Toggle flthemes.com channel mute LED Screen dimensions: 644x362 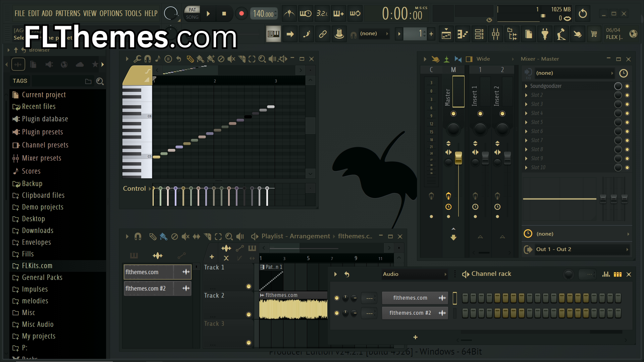pyautogui.click(x=337, y=298)
